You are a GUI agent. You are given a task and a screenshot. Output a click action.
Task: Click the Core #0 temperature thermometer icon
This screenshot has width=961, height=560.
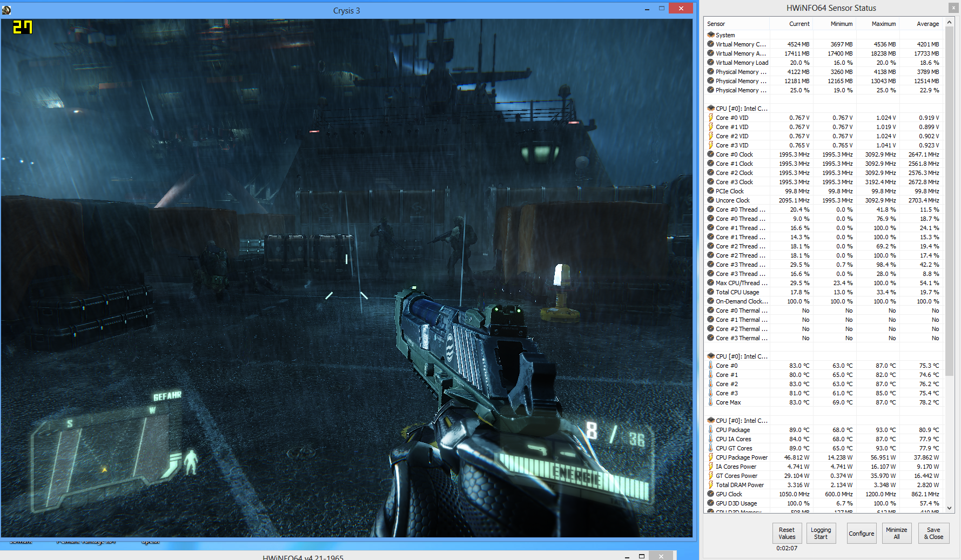[711, 365]
